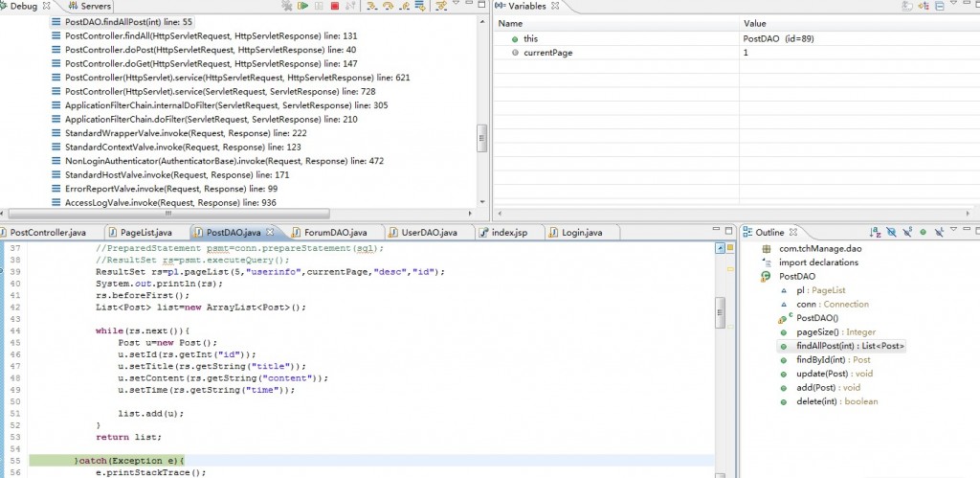Click the Step Into icon
Viewport: 980px width, 478px height.
pos(371,6)
